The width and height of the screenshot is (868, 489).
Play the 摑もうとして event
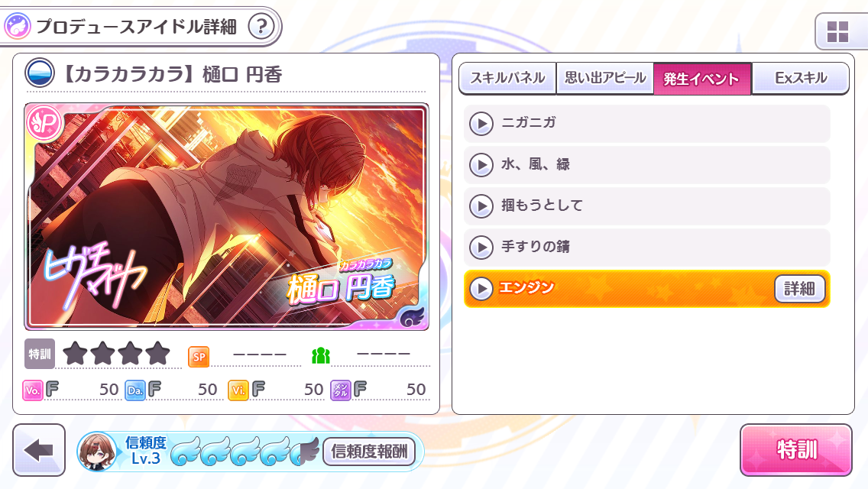646,206
